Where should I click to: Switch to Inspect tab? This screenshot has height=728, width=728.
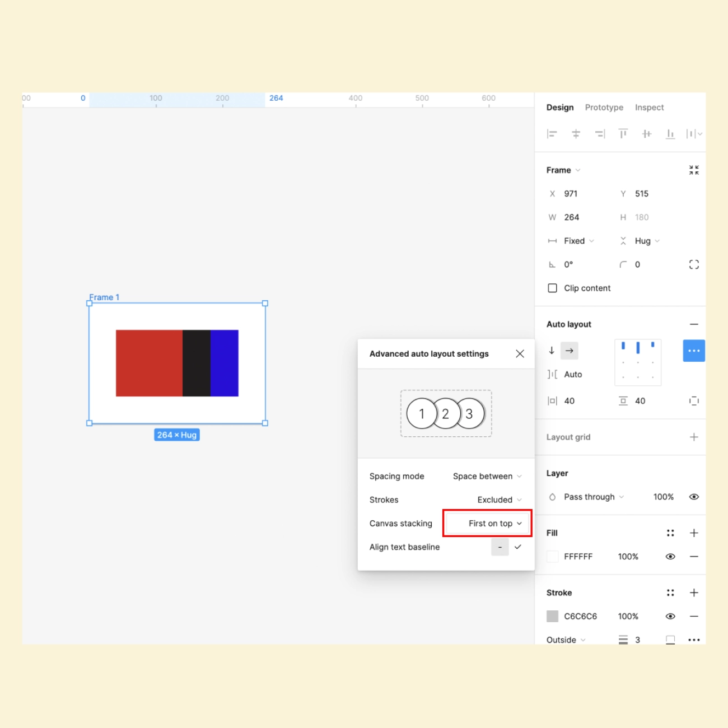coord(650,108)
